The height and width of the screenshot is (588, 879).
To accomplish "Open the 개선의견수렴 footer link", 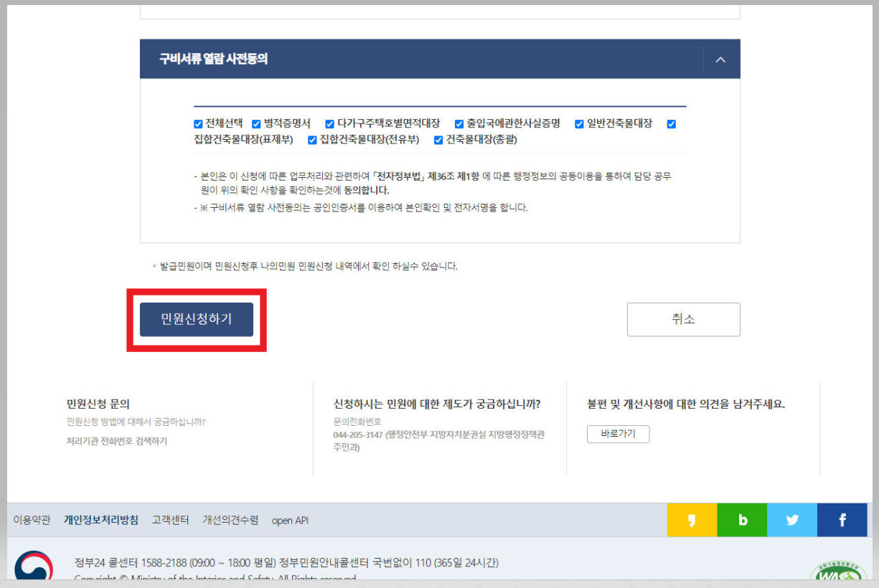I will 230,520.
